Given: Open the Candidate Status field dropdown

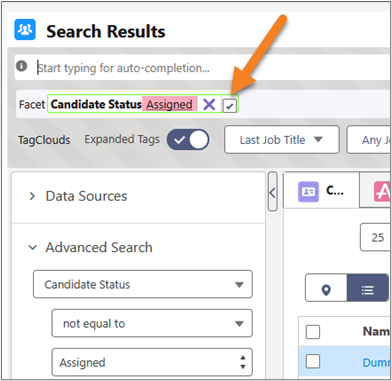Looking at the screenshot, I should [143, 284].
